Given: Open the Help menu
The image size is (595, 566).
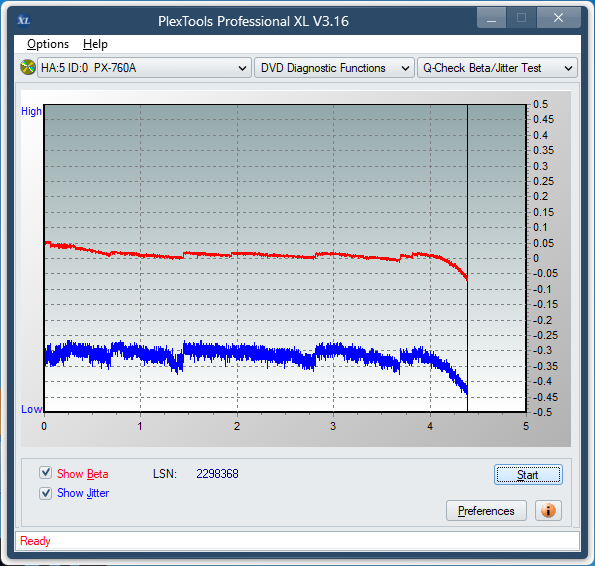Looking at the screenshot, I should (x=95, y=44).
